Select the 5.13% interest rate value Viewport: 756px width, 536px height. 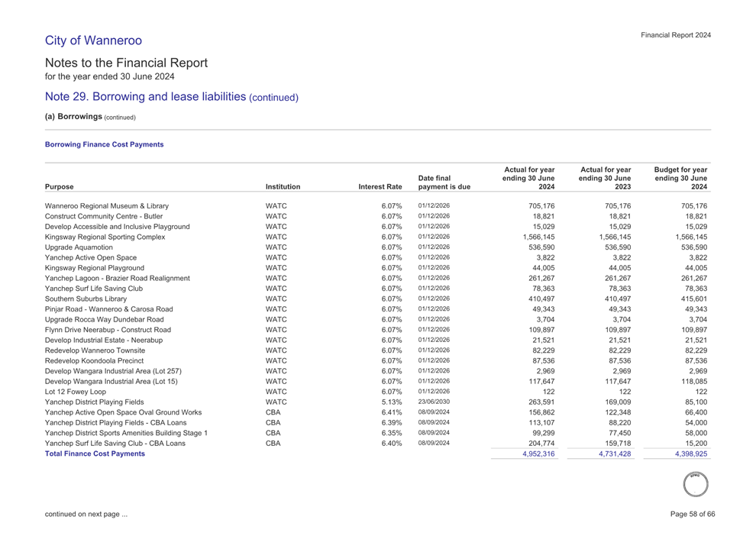pos(391,402)
